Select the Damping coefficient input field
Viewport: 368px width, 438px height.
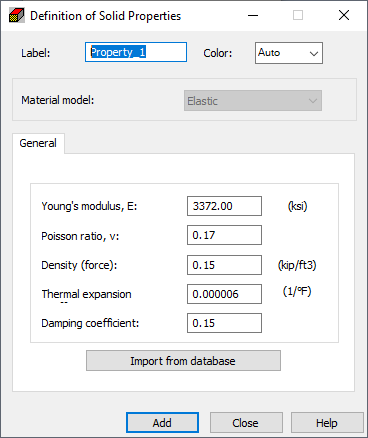tap(224, 323)
